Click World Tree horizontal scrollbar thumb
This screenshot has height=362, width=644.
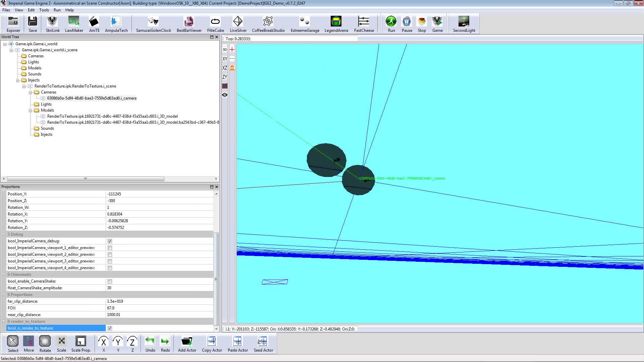86,179
